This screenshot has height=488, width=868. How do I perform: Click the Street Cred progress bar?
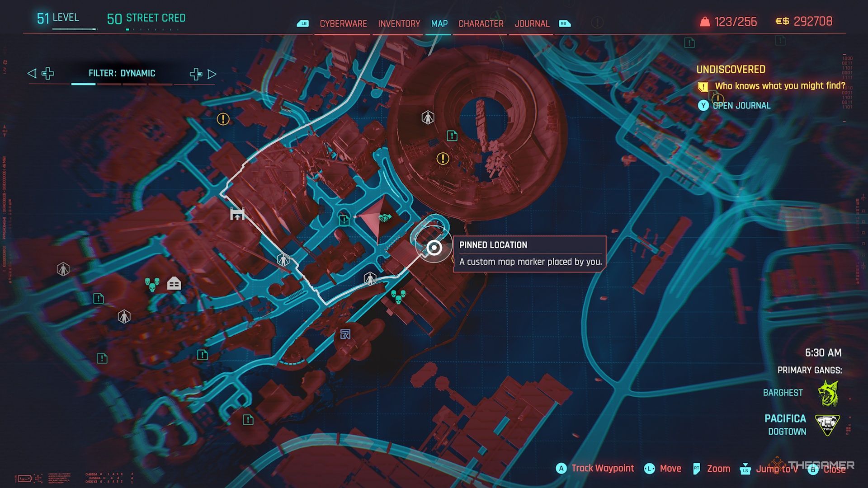point(152,29)
